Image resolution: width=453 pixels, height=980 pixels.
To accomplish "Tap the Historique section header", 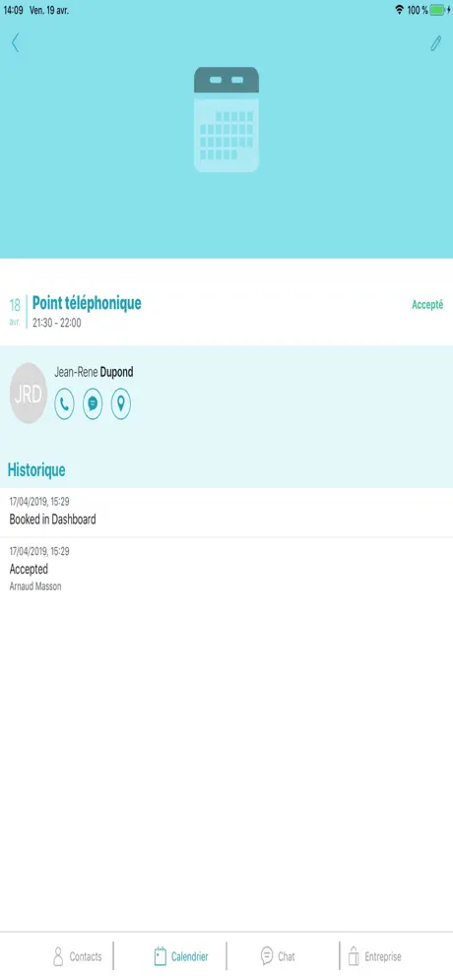I will tap(36, 470).
